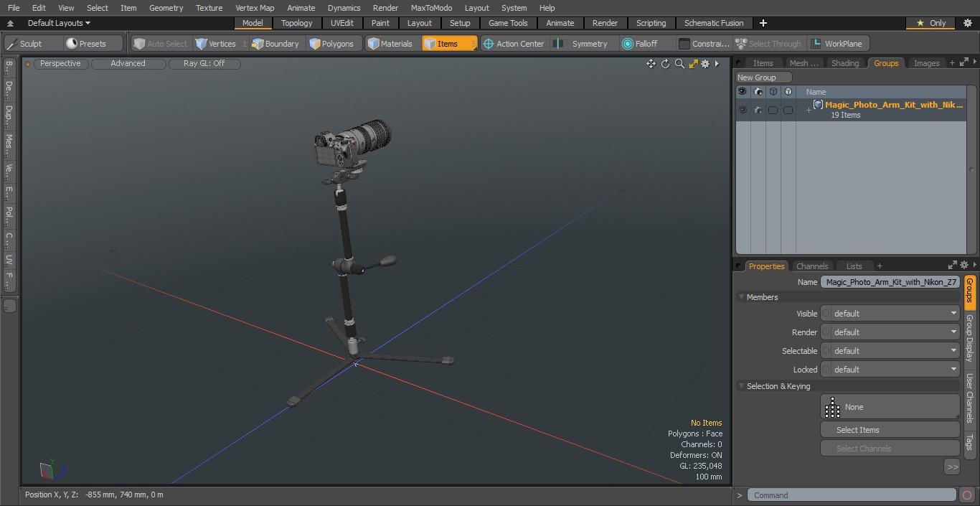Click the command record circle button

click(967, 495)
